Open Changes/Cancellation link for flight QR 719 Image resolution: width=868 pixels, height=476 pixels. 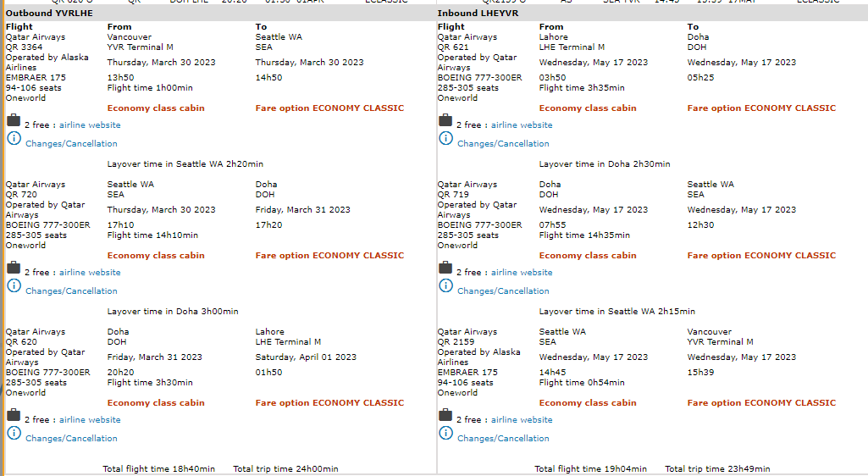point(503,291)
